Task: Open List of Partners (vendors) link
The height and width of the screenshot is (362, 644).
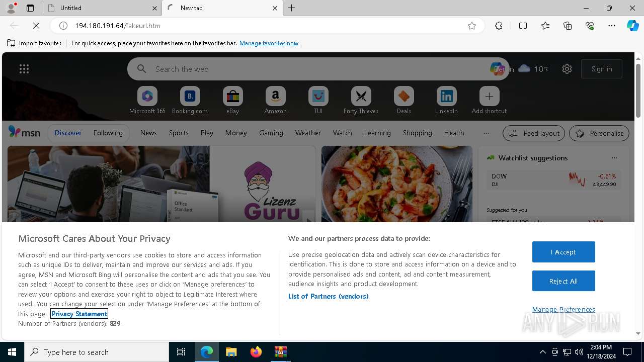Action: (329, 296)
